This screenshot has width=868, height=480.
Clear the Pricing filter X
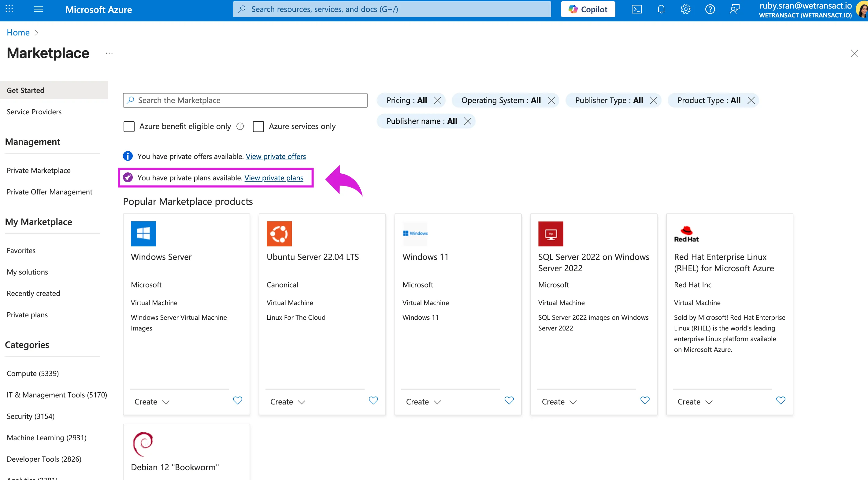[x=437, y=100]
